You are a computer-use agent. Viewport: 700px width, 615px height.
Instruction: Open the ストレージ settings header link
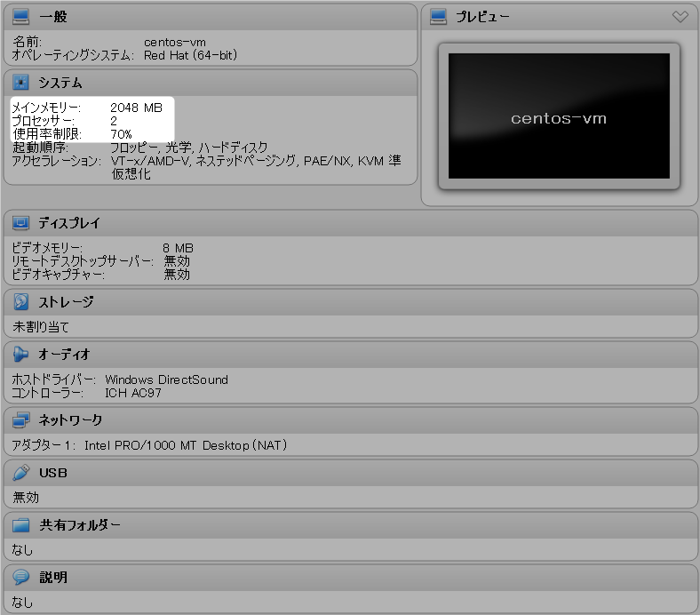[x=66, y=302]
